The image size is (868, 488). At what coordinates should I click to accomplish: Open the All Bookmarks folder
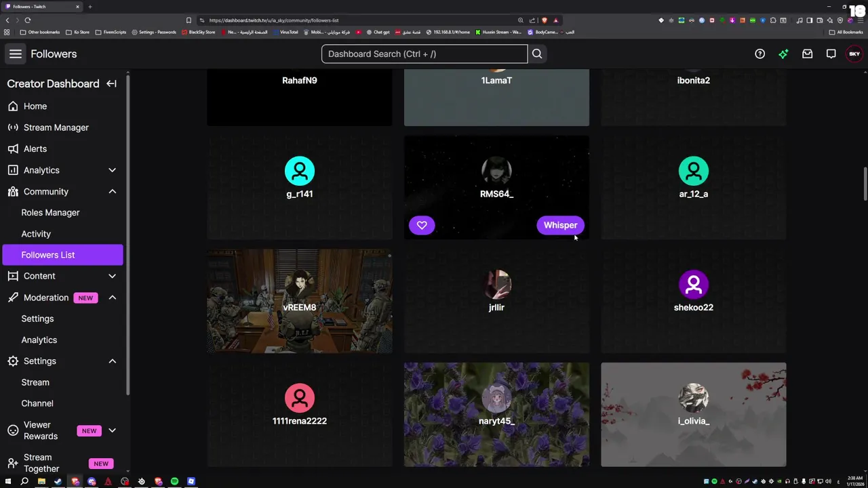(x=846, y=32)
